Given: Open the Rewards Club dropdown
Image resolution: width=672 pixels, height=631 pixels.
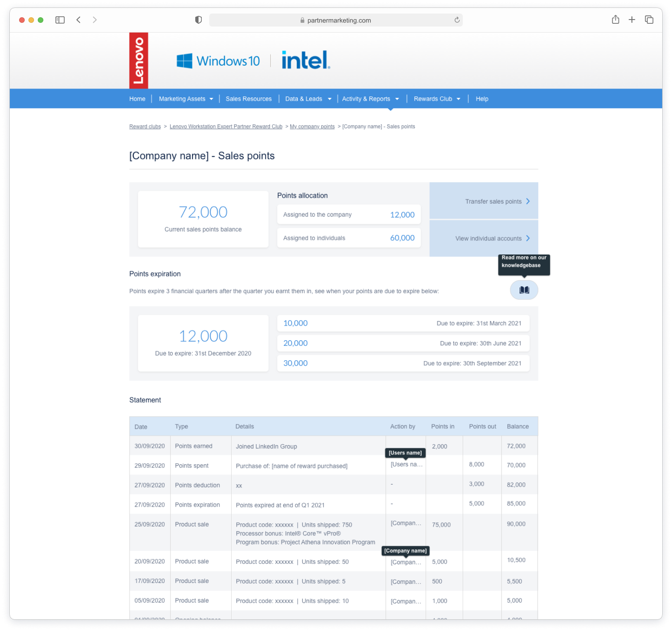Looking at the screenshot, I should [x=437, y=99].
